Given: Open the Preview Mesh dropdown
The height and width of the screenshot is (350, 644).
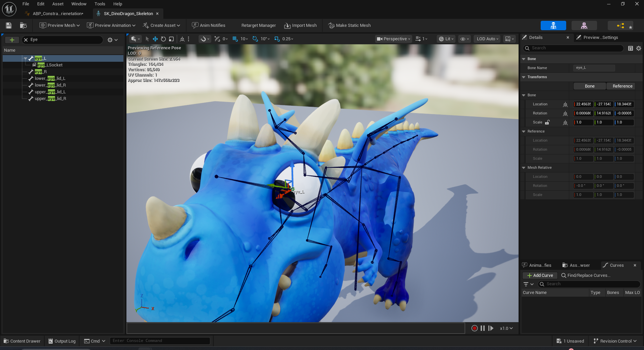Looking at the screenshot, I should pyautogui.click(x=60, y=26).
